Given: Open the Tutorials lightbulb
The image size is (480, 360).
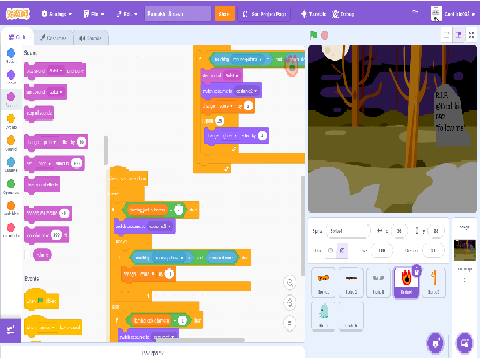Looking at the screenshot, I should pos(313,14).
